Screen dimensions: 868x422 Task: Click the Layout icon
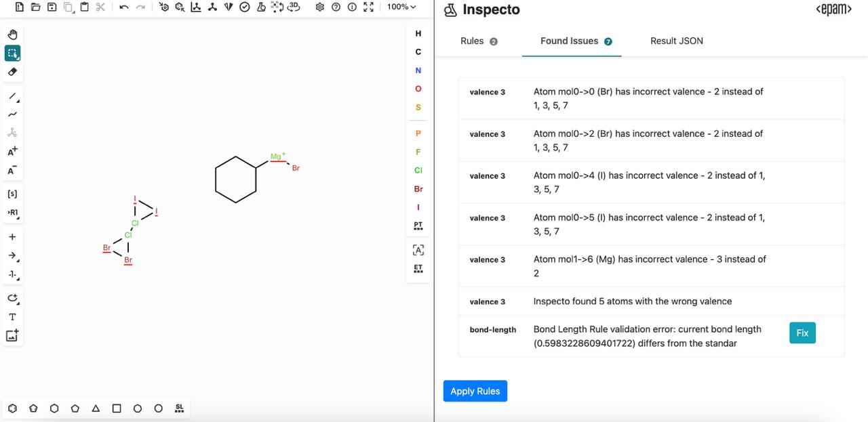click(196, 7)
